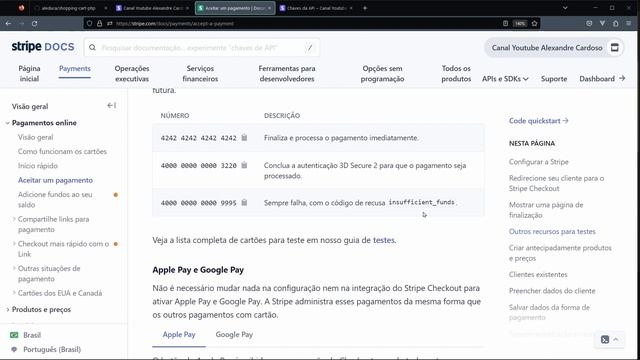Open Operações executivas in the nav

(132, 73)
